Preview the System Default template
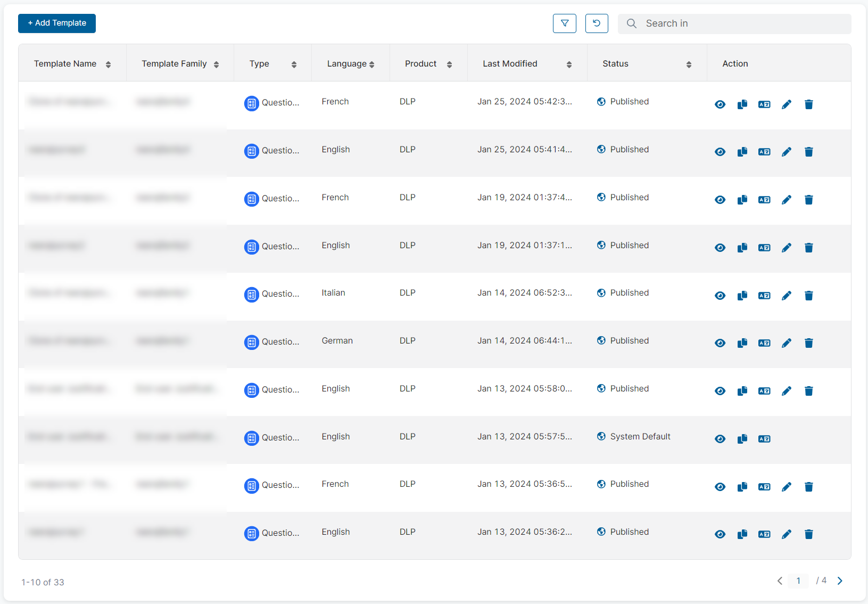 pos(720,438)
